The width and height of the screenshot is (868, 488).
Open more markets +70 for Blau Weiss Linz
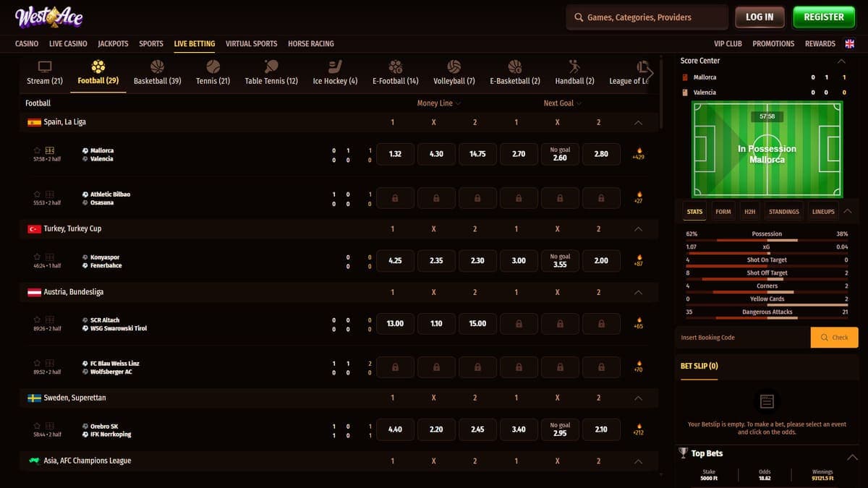(638, 367)
